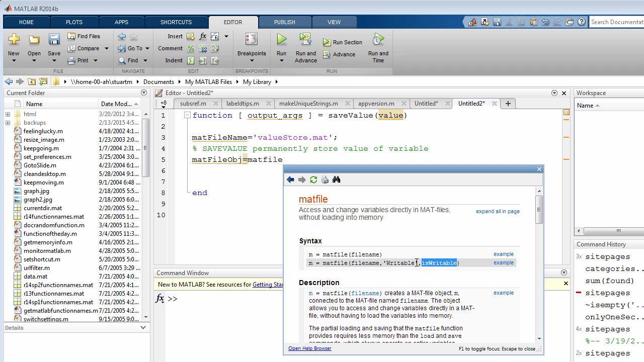Click the Help question mark icon
Screen dimensions: 644x362
click(x=582, y=22)
